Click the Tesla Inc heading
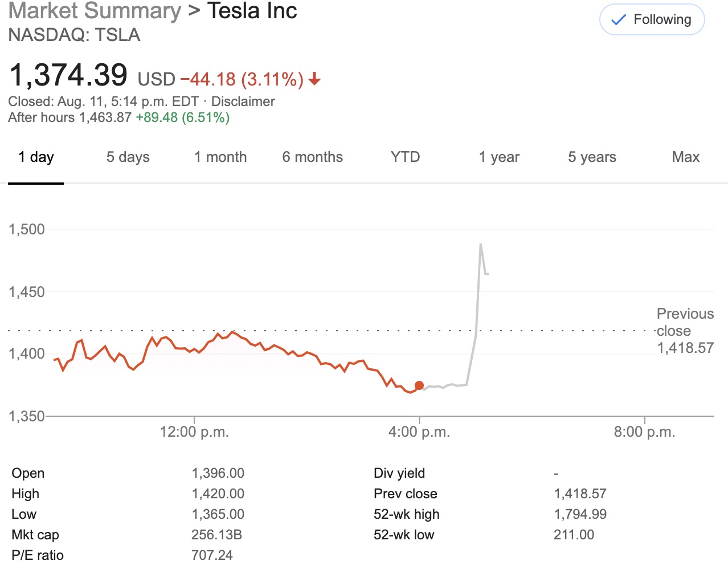This screenshot has height=569, width=728. point(252,10)
